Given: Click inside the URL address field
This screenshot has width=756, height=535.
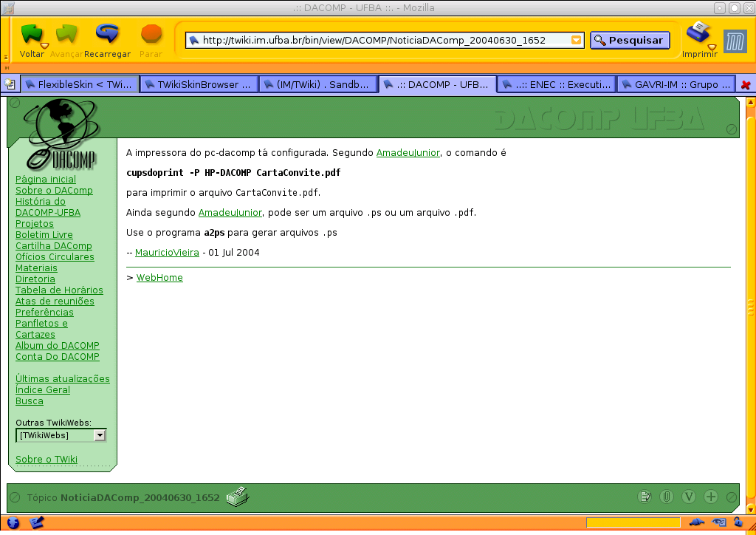Looking at the screenshot, I should click(x=377, y=41).
